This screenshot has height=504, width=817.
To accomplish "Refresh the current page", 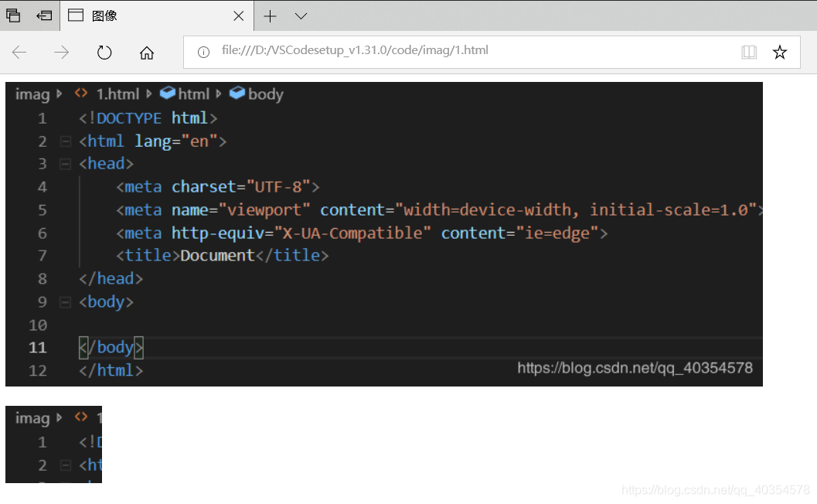I will [x=104, y=52].
